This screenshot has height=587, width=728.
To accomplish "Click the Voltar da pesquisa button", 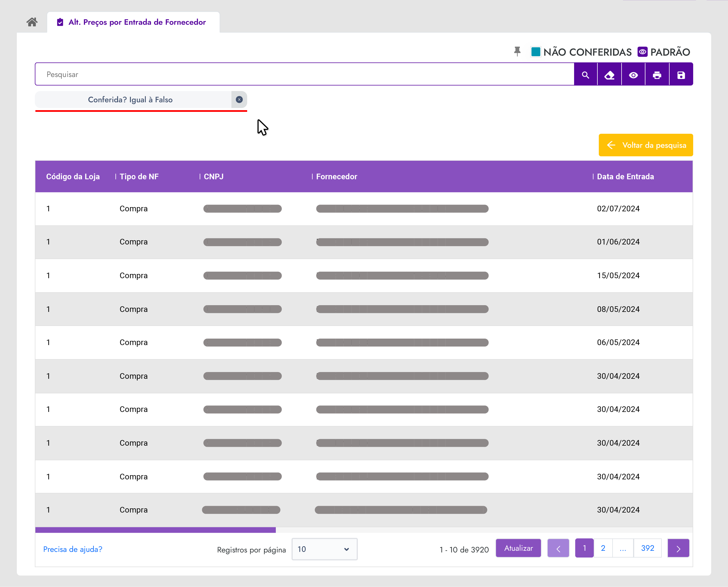I will 645,145.
